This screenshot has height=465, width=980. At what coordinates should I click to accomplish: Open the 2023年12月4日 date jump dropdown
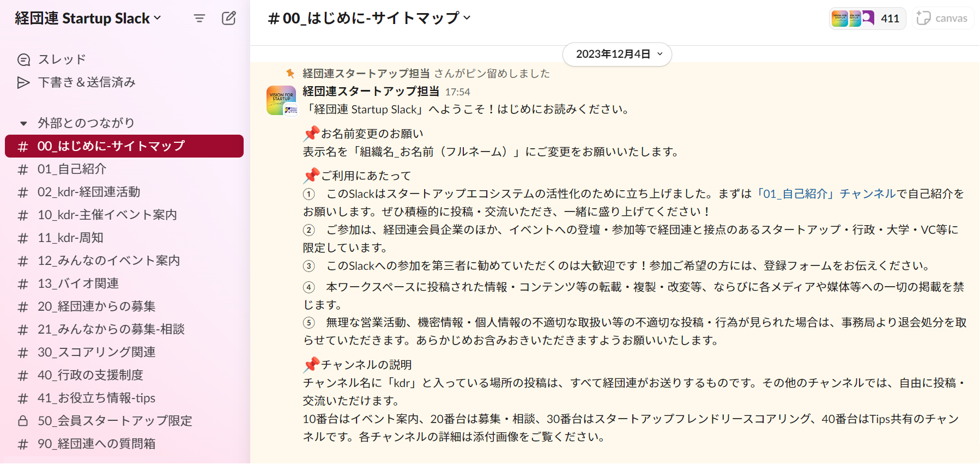pos(617,54)
